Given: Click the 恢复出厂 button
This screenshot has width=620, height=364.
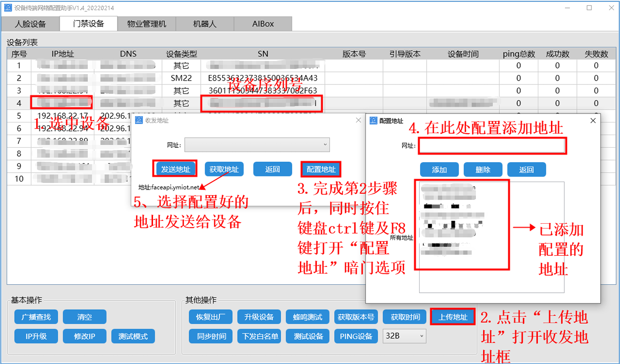Looking at the screenshot, I should point(211,317).
